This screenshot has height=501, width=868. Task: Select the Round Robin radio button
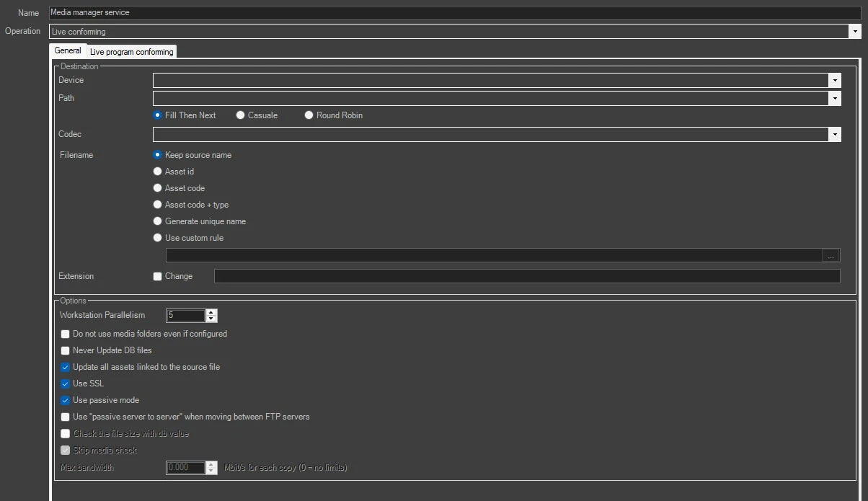pyautogui.click(x=309, y=115)
